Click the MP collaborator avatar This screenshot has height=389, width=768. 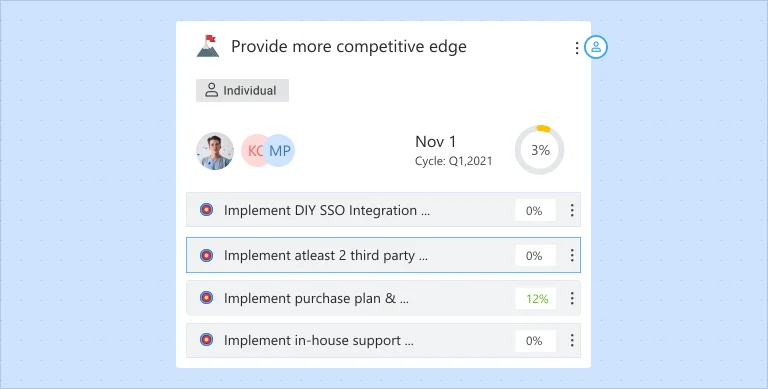[279, 150]
